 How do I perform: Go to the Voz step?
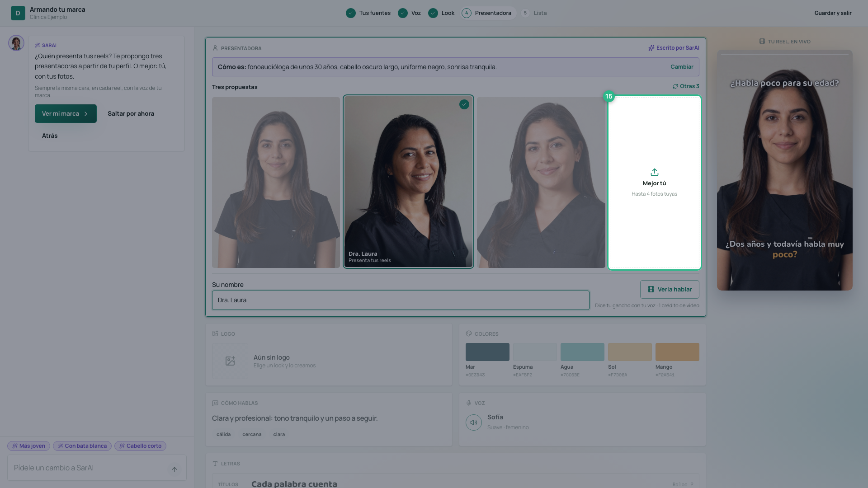[x=410, y=13]
